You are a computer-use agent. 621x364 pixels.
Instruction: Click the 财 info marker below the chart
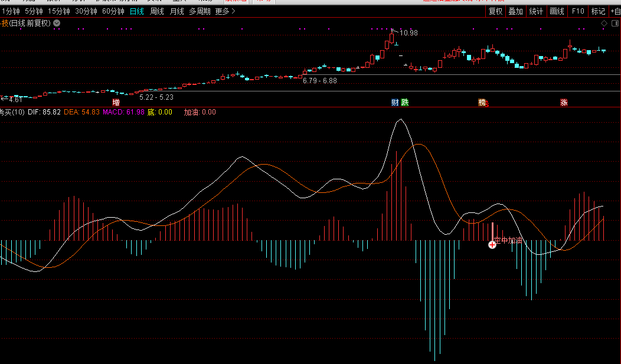(396, 103)
